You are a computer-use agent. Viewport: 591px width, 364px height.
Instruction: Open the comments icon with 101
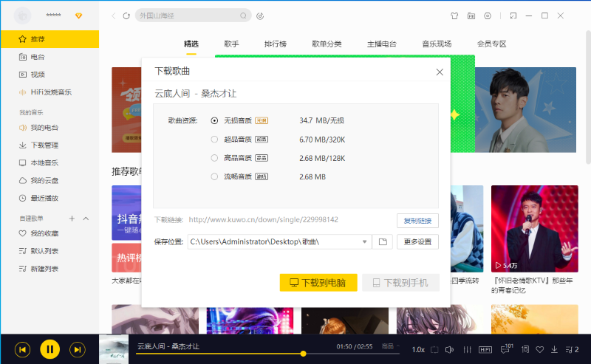click(507, 349)
